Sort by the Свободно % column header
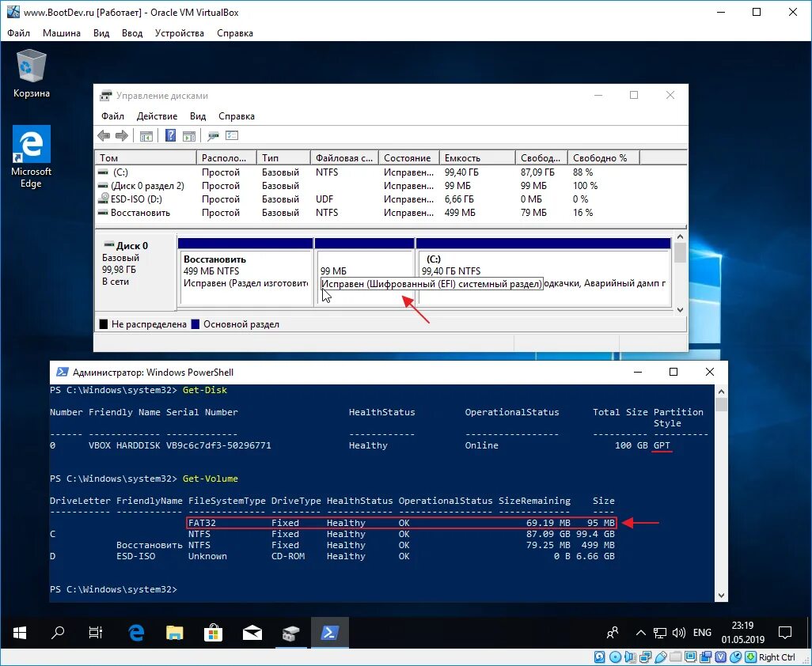This screenshot has height=666, width=812. click(x=604, y=158)
